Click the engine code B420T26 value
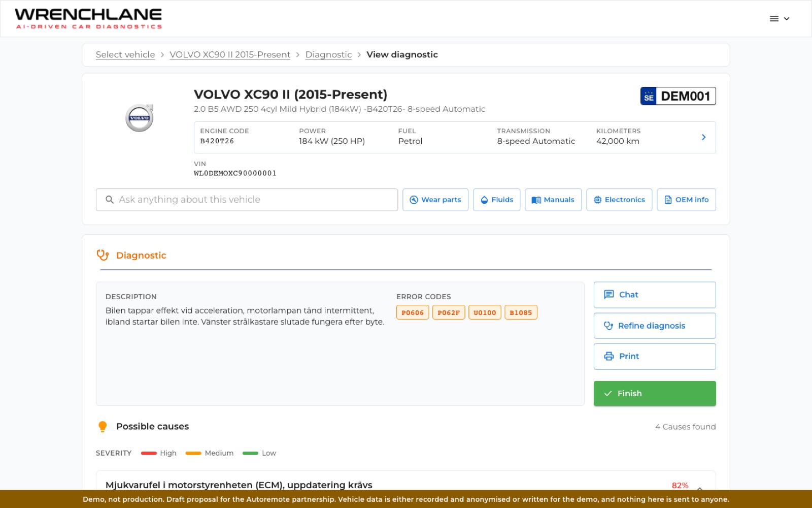This screenshot has width=812, height=508. point(217,141)
